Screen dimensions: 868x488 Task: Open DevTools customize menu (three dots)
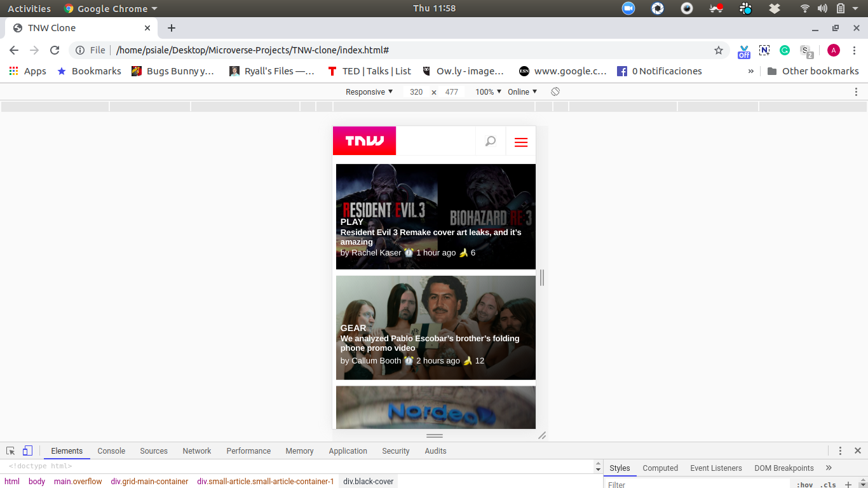(840, 451)
